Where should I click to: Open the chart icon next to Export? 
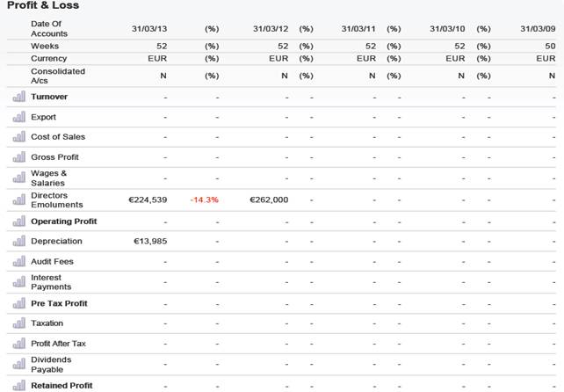coord(18,117)
